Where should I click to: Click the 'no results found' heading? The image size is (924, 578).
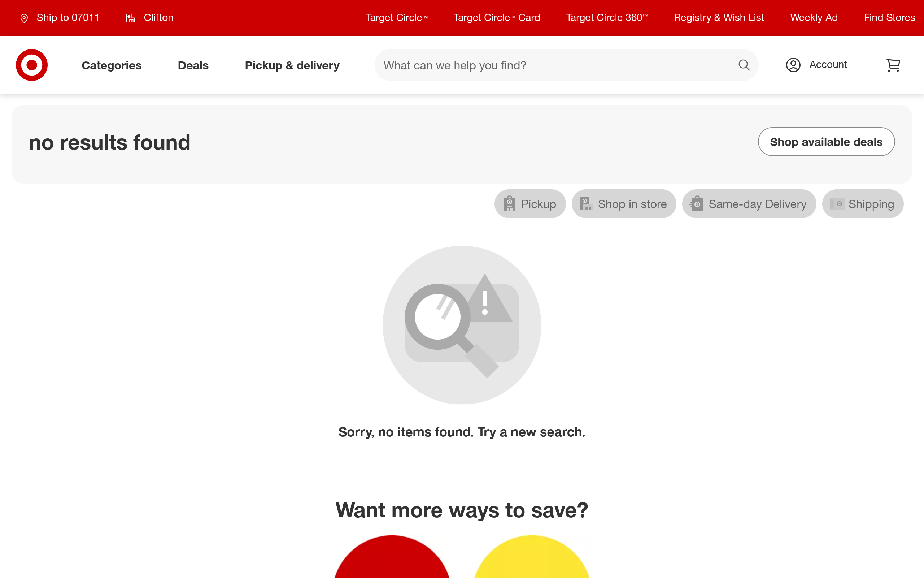(x=110, y=143)
